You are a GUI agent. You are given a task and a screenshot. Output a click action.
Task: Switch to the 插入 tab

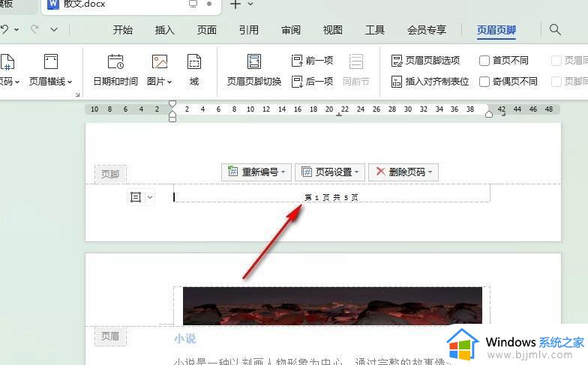(x=165, y=30)
